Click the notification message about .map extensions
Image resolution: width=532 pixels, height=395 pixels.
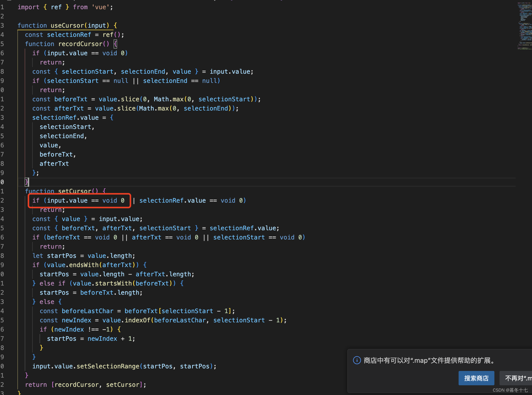tap(430, 360)
